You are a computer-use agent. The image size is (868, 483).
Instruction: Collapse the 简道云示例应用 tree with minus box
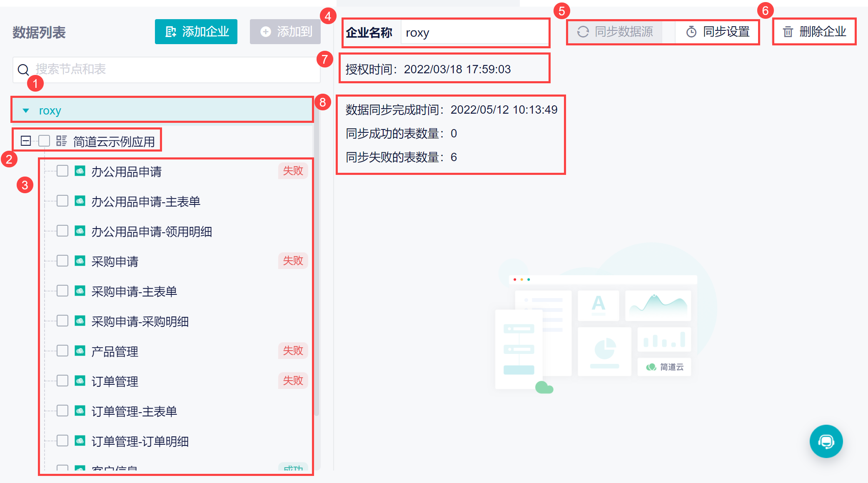[x=26, y=141]
